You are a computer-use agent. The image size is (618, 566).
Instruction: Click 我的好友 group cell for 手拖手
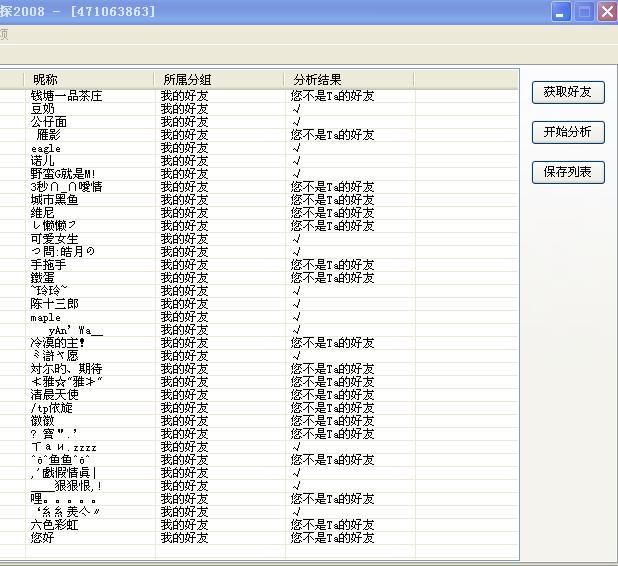pyautogui.click(x=185, y=265)
